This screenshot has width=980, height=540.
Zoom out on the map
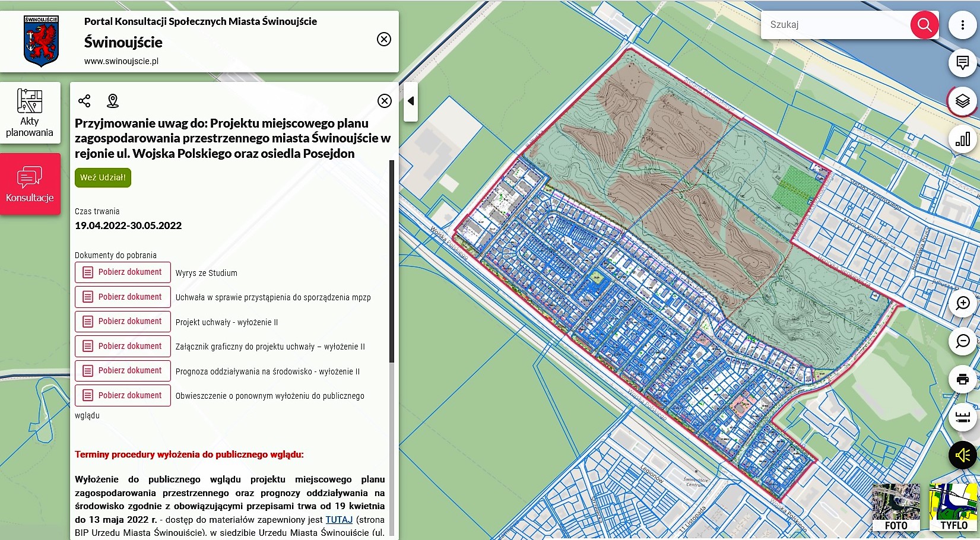pos(962,341)
